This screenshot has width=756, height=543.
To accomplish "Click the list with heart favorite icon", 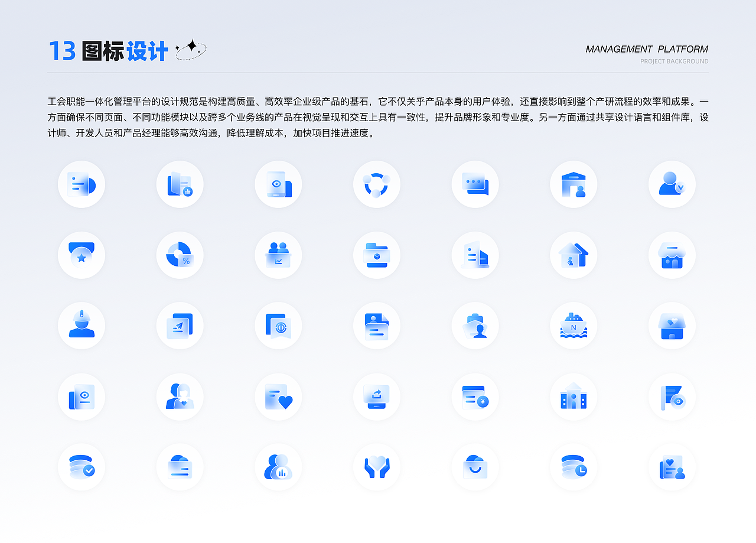I will tap(278, 396).
